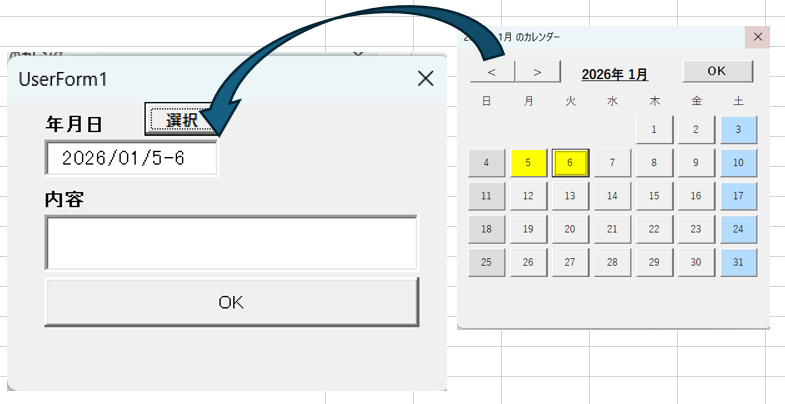This screenshot has height=404, width=785.
Task: Click the 選択 button
Action: coord(180,120)
